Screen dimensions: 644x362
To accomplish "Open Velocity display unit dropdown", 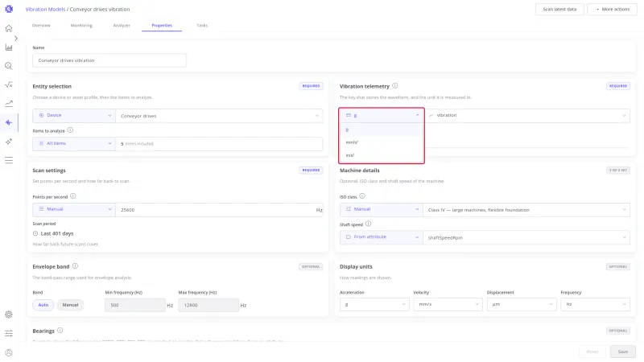I will coord(448,305).
